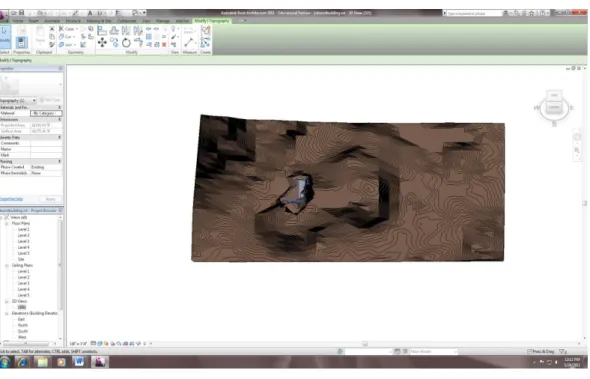Select Site under Floor Plans

[x=21, y=259]
